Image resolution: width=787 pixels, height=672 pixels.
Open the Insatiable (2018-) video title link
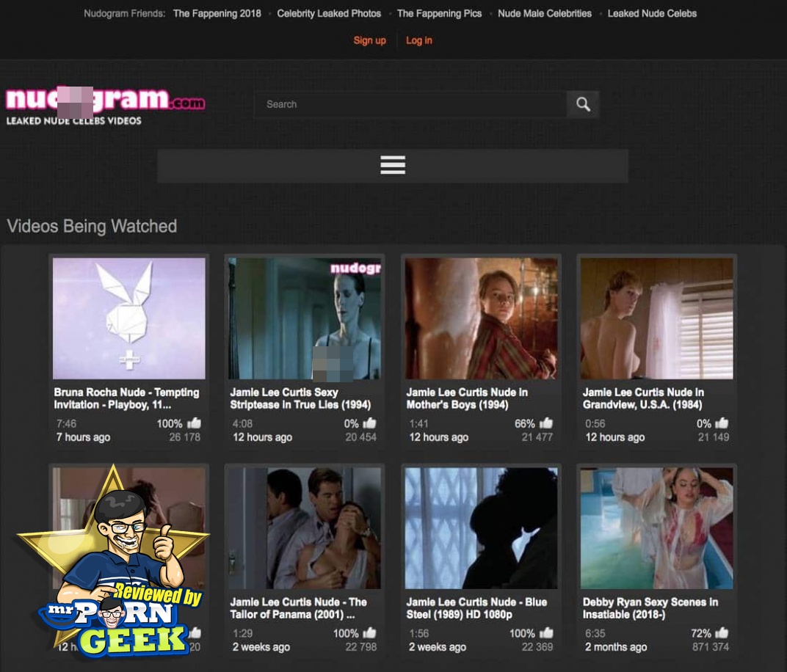[x=650, y=608]
